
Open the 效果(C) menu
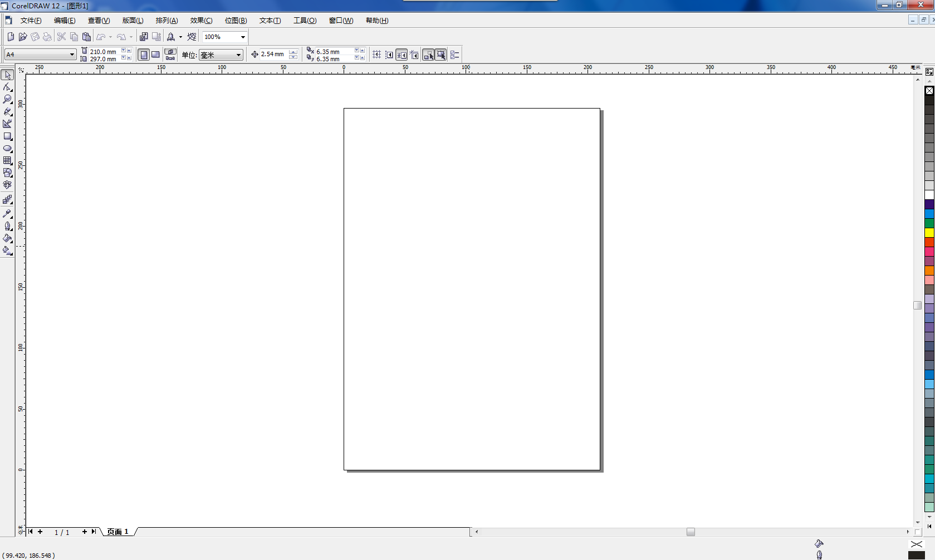[201, 21]
